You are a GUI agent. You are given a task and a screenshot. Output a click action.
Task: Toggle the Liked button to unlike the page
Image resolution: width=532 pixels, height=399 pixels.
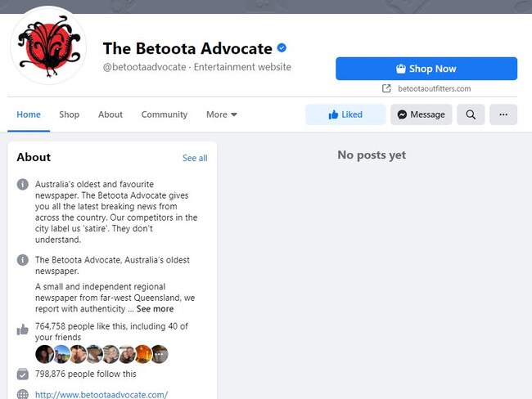pyautogui.click(x=345, y=114)
